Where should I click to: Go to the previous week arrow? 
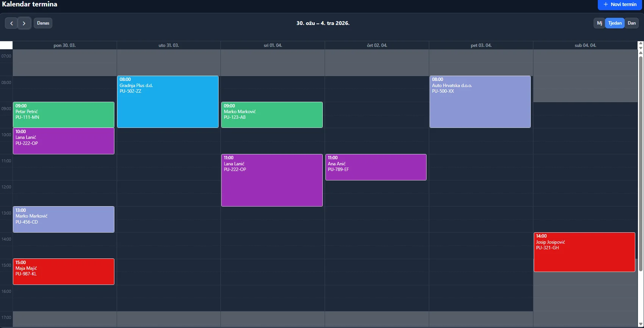(x=11, y=23)
